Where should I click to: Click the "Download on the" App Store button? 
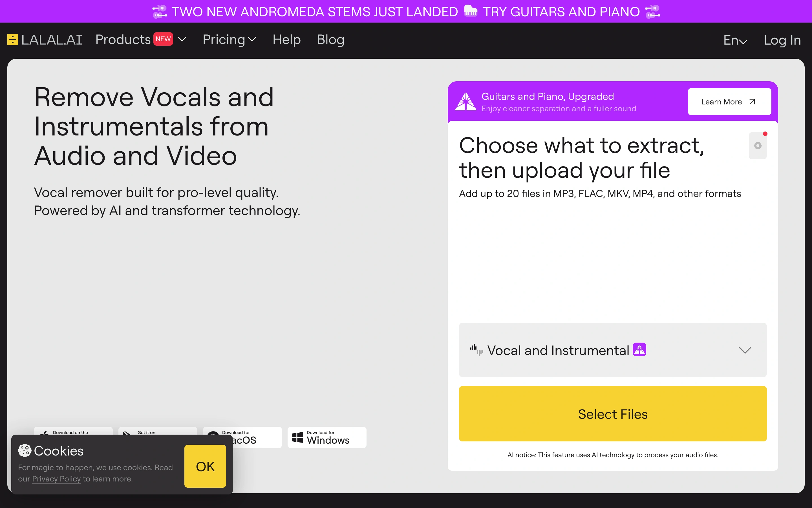tap(73, 431)
